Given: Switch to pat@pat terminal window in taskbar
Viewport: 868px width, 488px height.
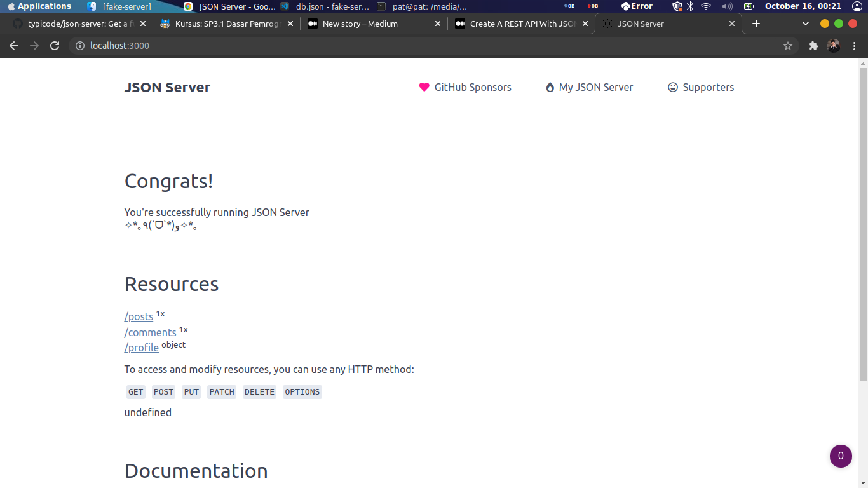Looking at the screenshot, I should (422, 6).
